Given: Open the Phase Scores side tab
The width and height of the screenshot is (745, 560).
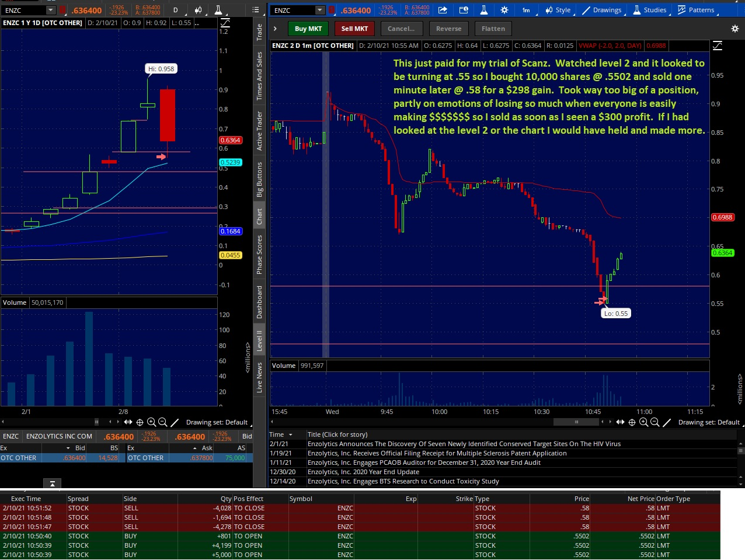Looking at the screenshot, I should pos(260,255).
